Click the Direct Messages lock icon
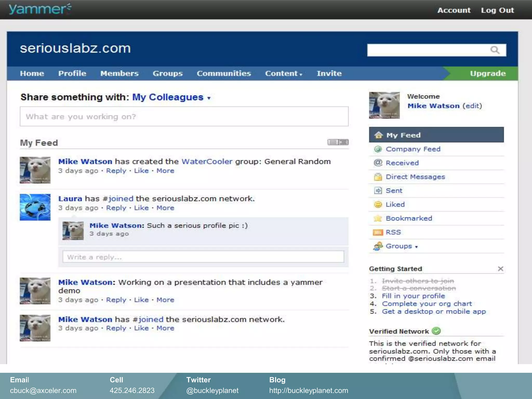 pos(378,177)
